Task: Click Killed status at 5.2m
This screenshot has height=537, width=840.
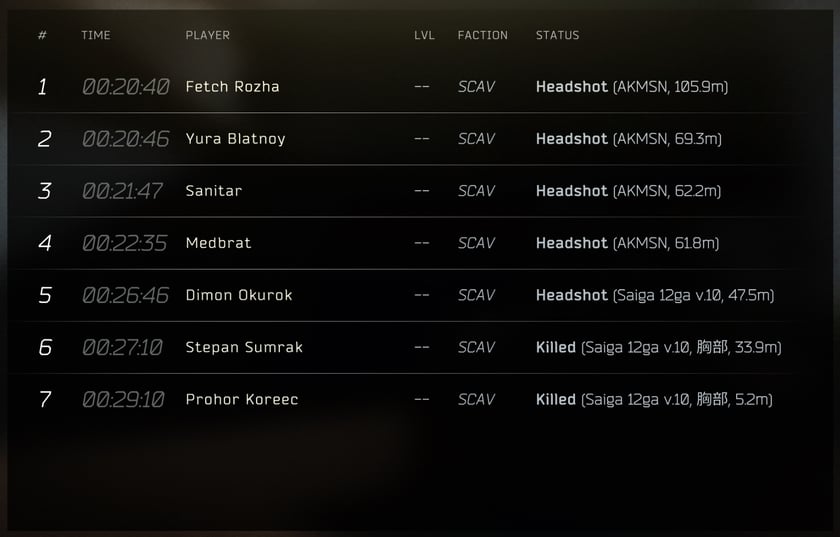Action: tap(654, 399)
